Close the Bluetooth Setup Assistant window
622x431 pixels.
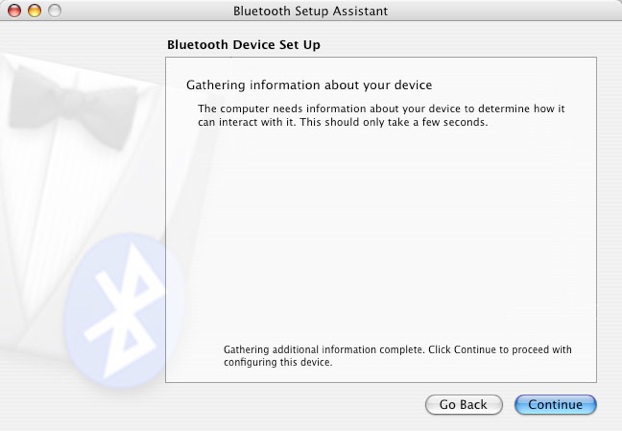pos(15,10)
